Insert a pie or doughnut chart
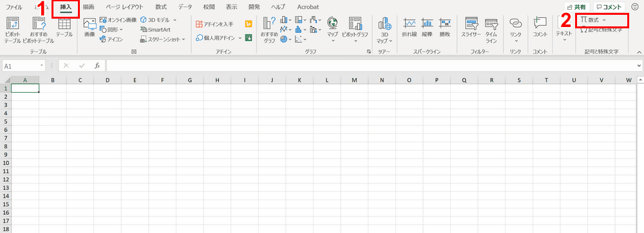Viewport: 644px width, 233px height. coord(286,39)
